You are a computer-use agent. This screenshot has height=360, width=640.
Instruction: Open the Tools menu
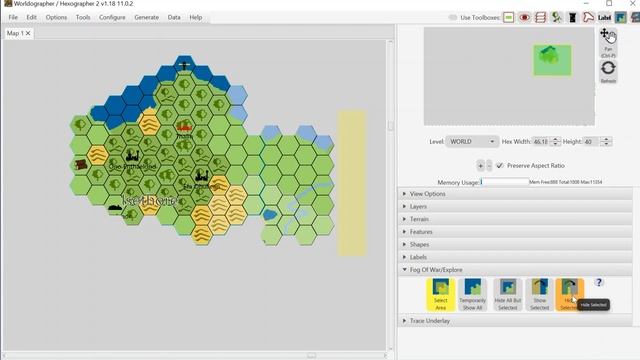click(83, 18)
